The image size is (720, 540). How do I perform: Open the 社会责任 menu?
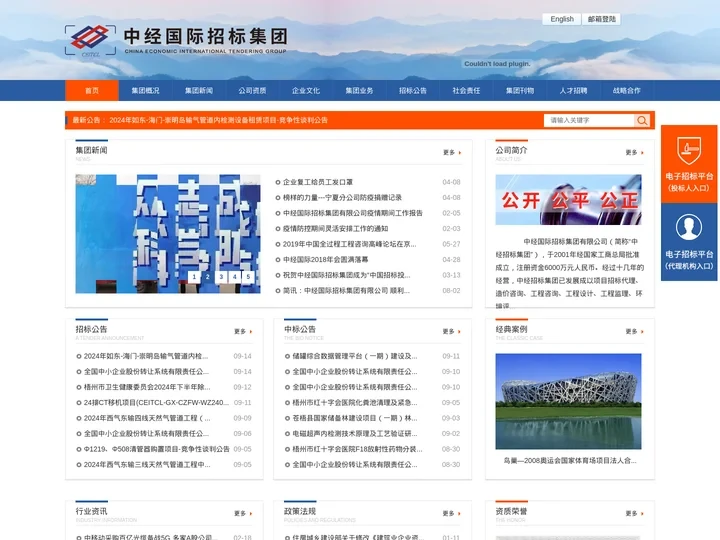466,90
